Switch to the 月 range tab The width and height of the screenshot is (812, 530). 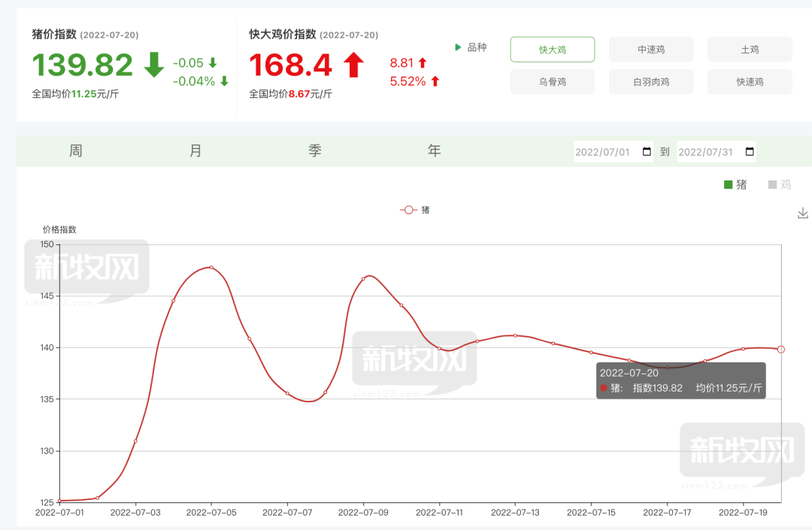point(195,150)
